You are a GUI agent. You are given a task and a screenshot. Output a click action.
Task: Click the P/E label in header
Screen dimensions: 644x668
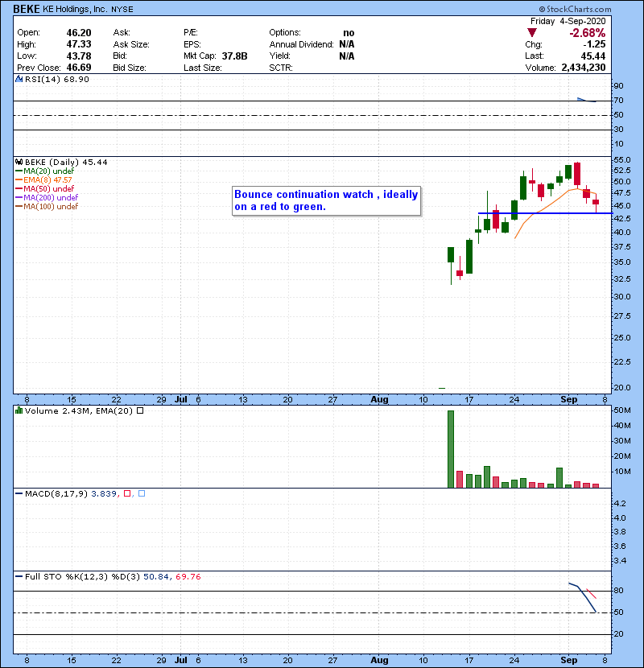pyautogui.click(x=191, y=33)
